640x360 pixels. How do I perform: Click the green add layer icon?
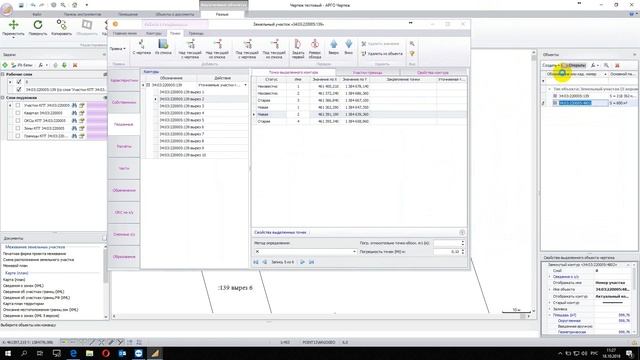click(x=5, y=65)
